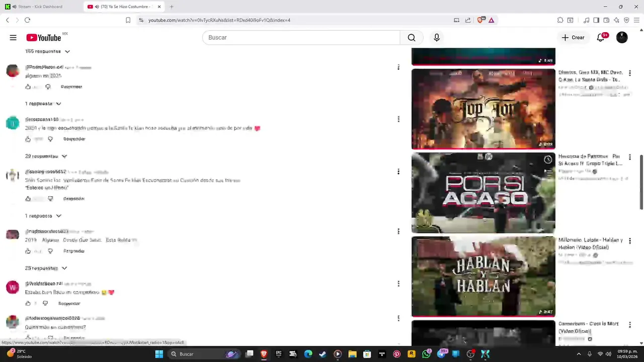Dislike the comment starting with '2019'
Screen dimensions: 644x362
[x=50, y=251]
